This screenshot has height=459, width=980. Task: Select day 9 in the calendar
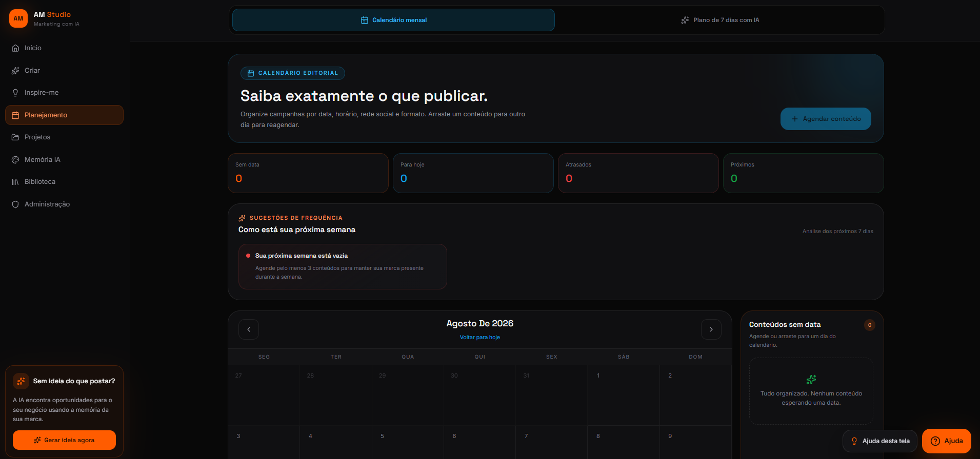(695, 442)
